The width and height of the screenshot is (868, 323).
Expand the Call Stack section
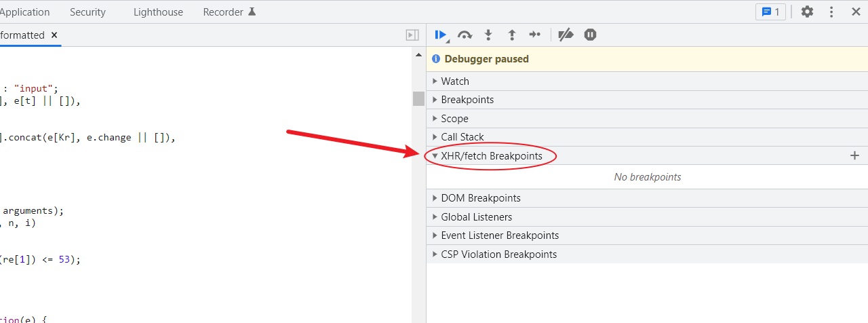click(647, 137)
